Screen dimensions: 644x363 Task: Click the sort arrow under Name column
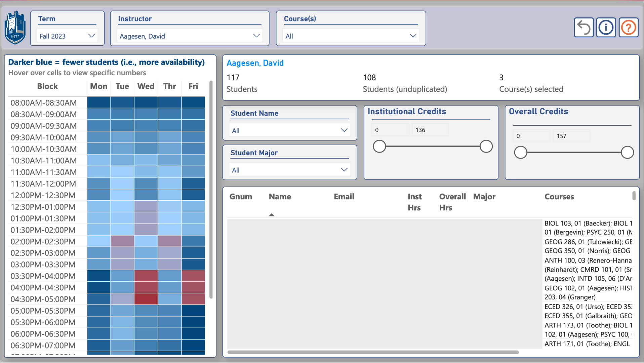pyautogui.click(x=272, y=215)
